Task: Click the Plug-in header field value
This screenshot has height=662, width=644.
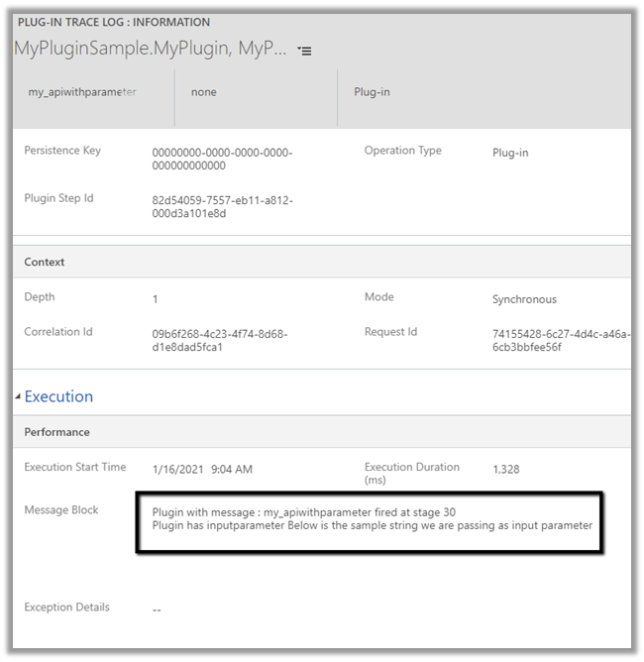Action: [x=372, y=92]
